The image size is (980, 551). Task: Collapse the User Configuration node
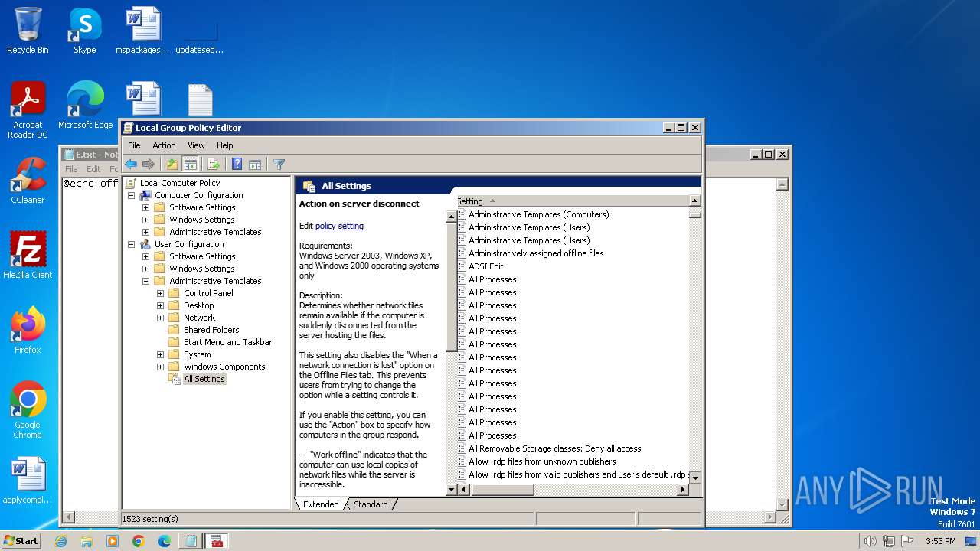(x=131, y=244)
